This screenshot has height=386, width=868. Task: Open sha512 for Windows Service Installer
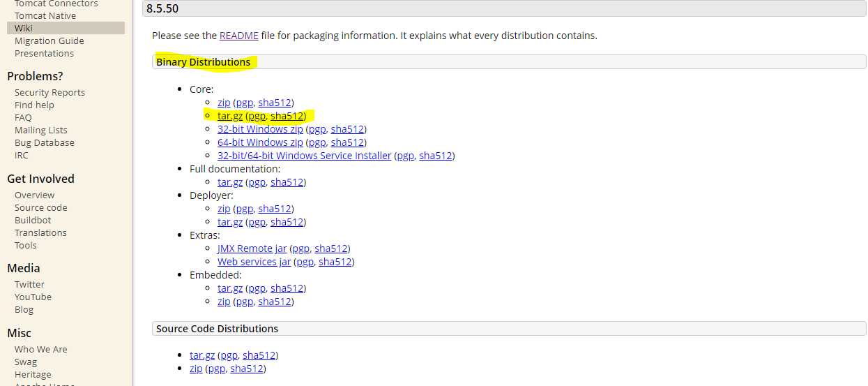435,156
